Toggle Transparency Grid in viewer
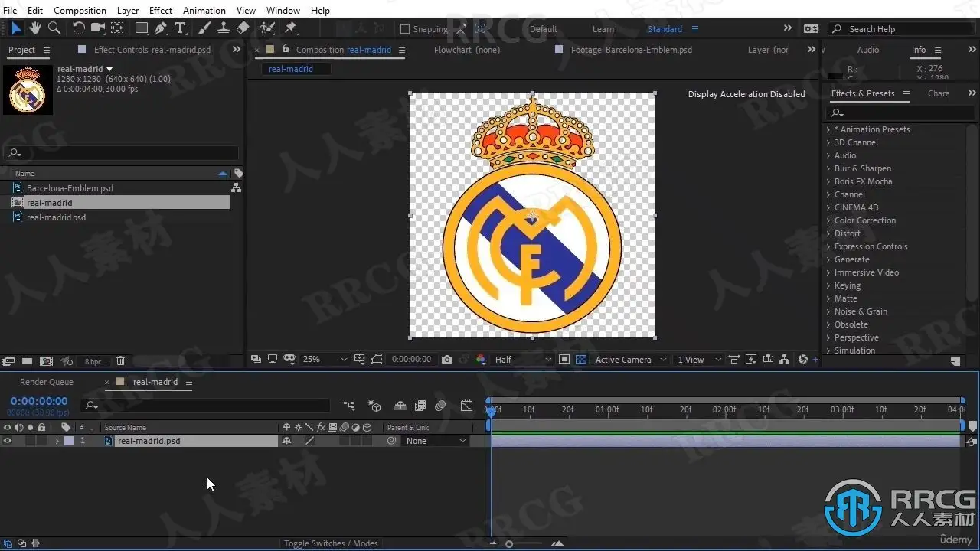The width and height of the screenshot is (980, 551). click(581, 359)
